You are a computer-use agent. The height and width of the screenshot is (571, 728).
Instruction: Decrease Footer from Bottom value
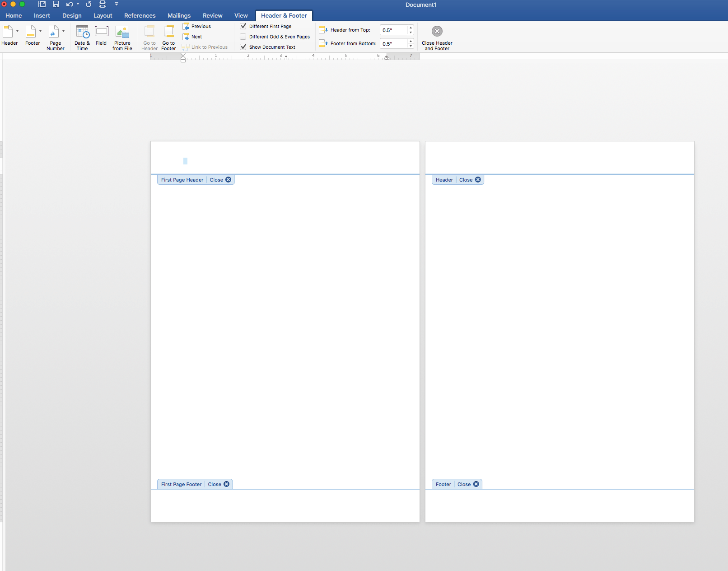tap(411, 46)
